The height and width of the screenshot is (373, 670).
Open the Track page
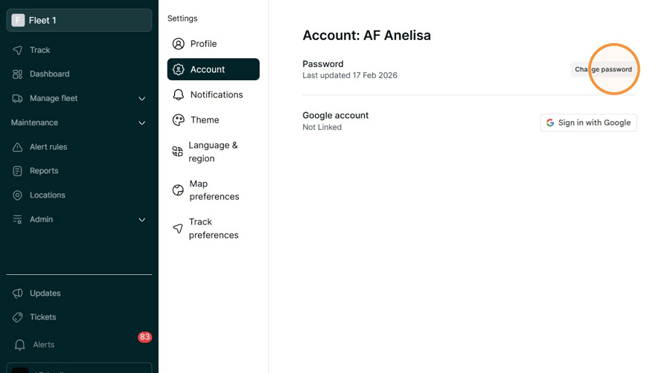40,50
